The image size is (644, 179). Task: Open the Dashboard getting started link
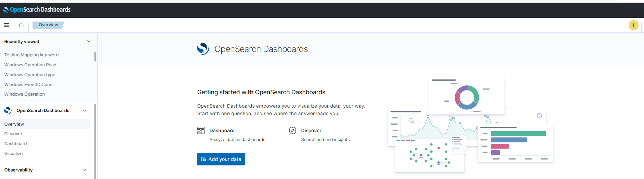pyautogui.click(x=222, y=130)
